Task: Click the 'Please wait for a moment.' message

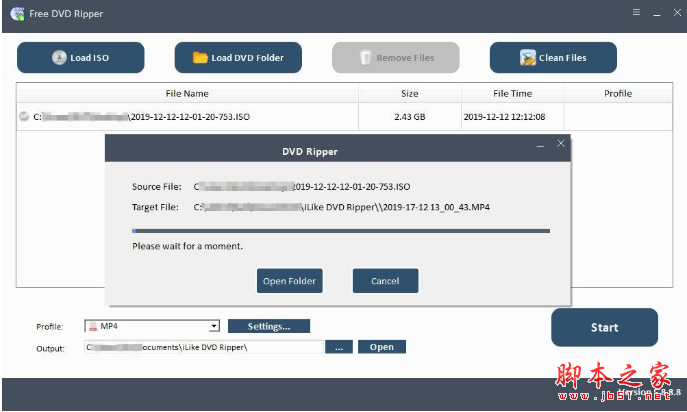Action: [x=187, y=246]
